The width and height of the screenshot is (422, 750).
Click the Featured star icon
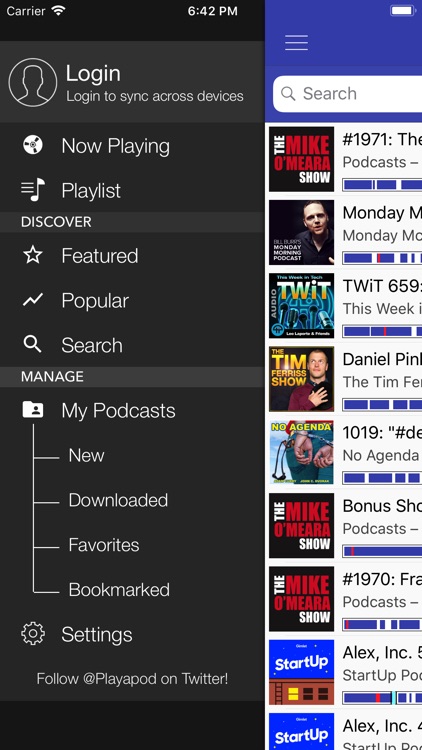[33, 255]
